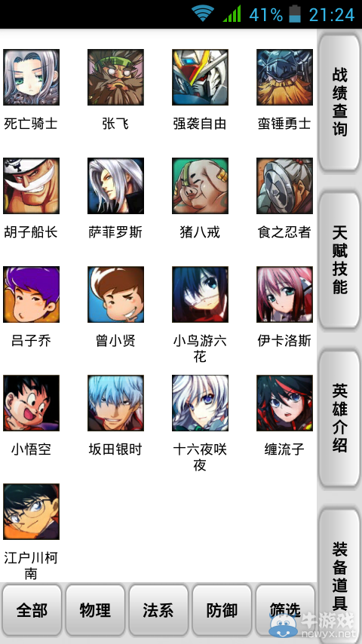Show only 物理 heroes
Viewport: 362px width, 644px height.
[95, 610]
